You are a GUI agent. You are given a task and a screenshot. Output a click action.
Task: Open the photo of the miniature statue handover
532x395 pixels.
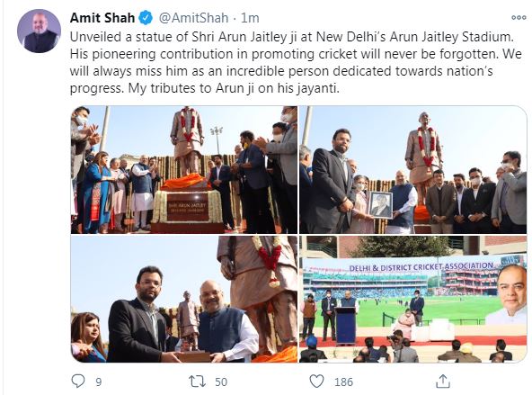(x=184, y=300)
